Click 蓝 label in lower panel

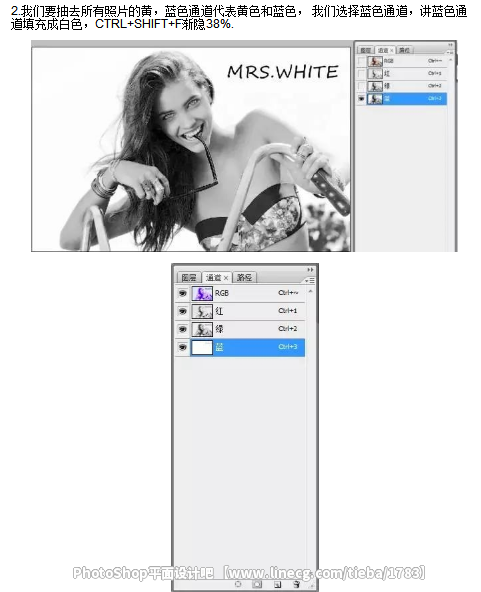219,347
